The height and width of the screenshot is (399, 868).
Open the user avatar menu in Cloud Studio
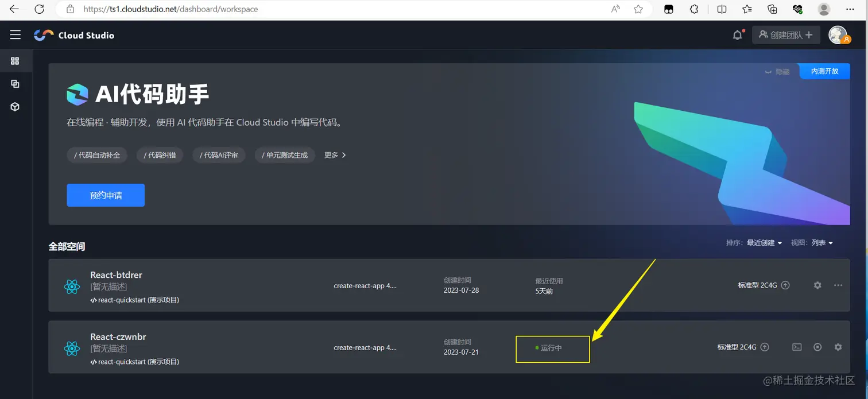coord(838,35)
